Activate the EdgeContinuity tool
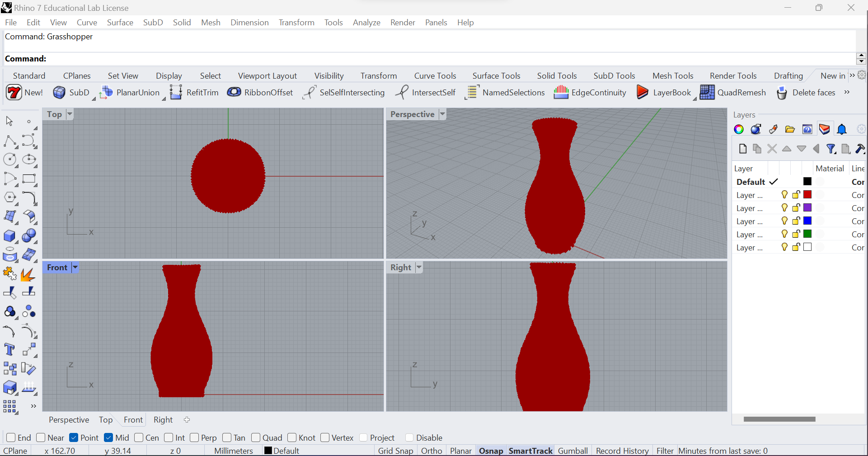This screenshot has height=456, width=868. point(590,92)
